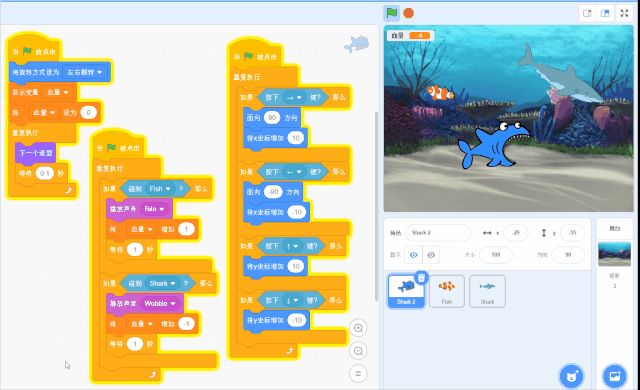Delete Shark 2 sprite with trash icon

[421, 278]
